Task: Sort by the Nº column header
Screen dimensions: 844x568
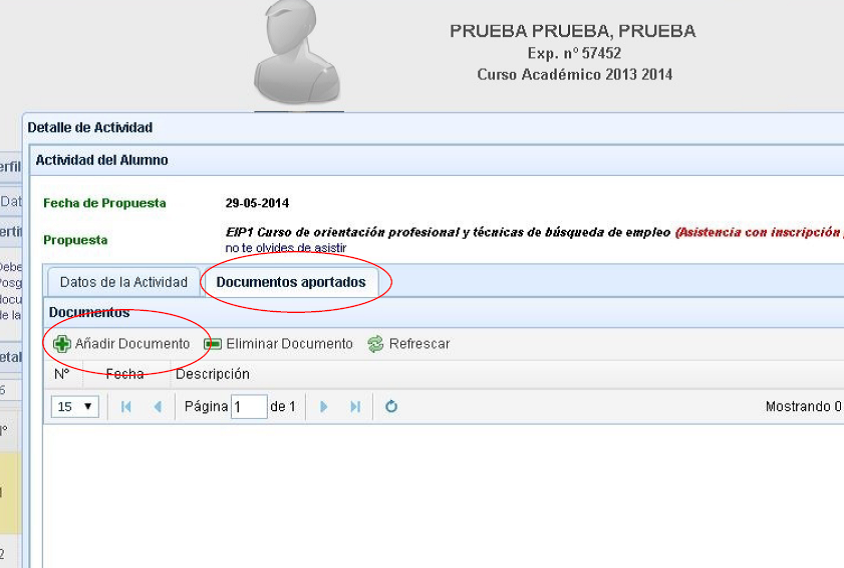Action: click(62, 374)
